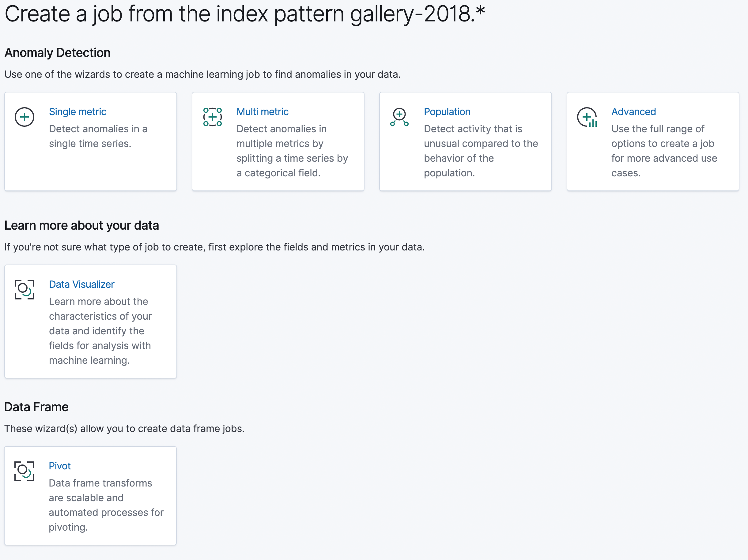Click the Pivot data frame icon
Viewport: 748px width, 560px height.
point(24,471)
